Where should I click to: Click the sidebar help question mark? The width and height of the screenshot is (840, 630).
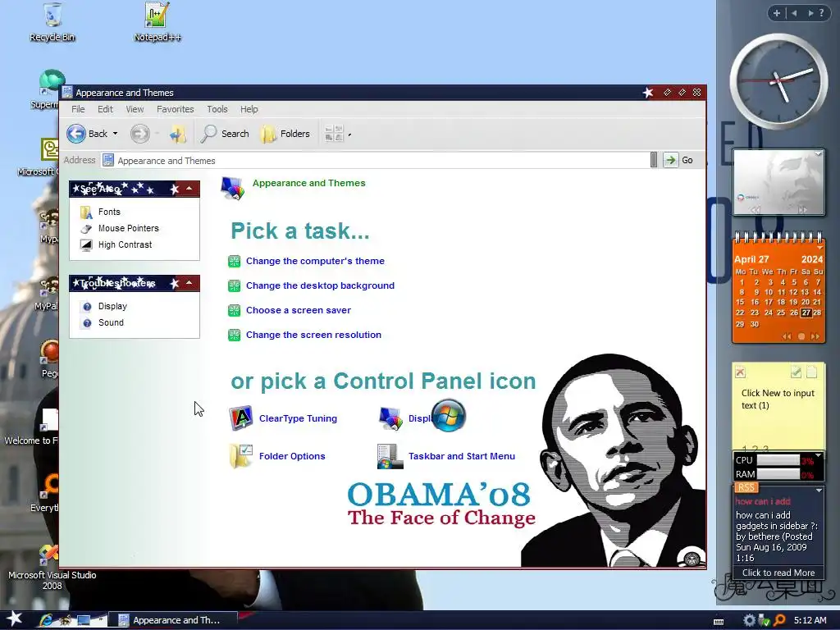click(821, 13)
